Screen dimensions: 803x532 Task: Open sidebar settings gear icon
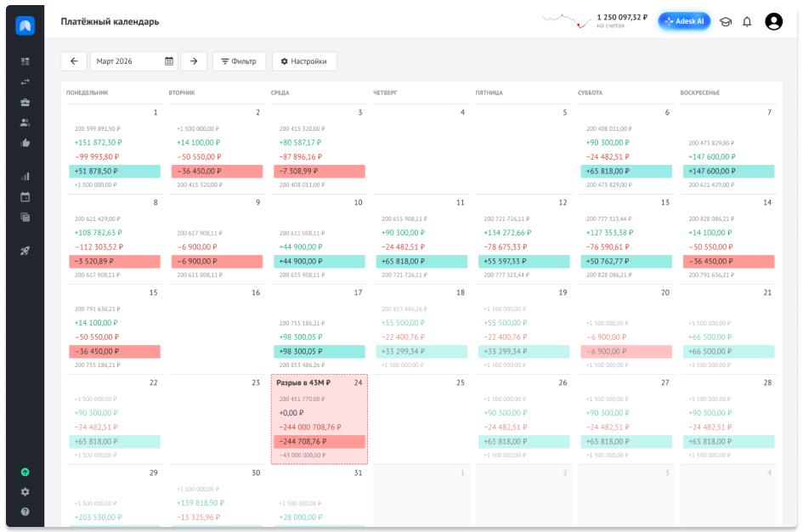coord(25,492)
